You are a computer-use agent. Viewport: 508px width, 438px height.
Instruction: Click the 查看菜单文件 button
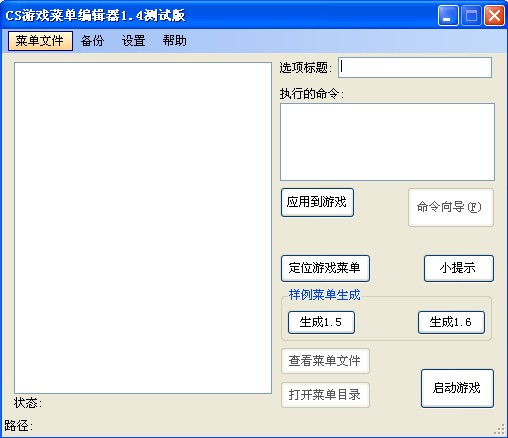point(325,361)
